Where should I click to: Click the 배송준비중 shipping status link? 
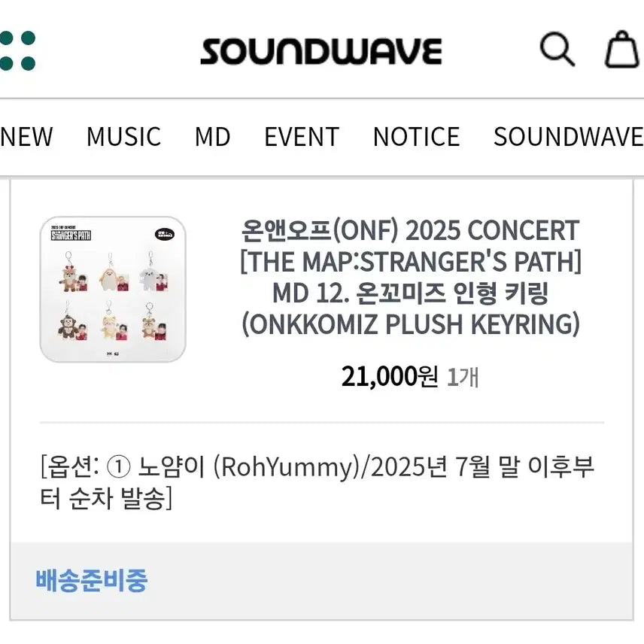(x=92, y=580)
